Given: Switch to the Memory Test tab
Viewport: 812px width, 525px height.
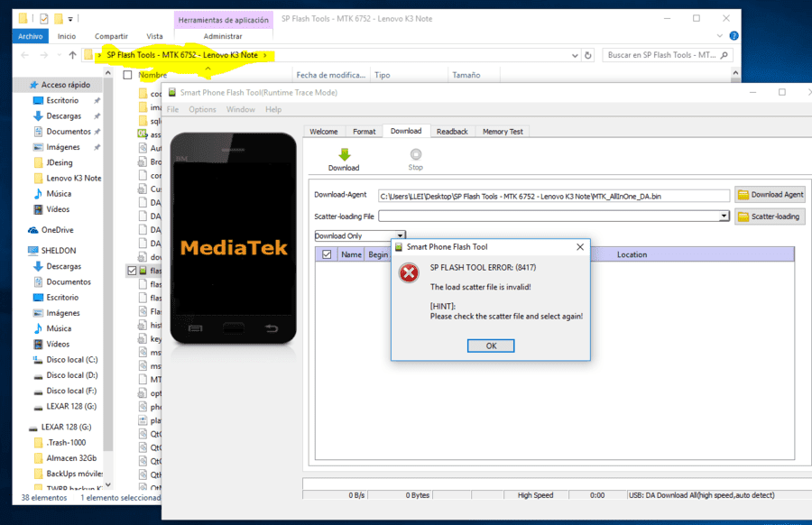Looking at the screenshot, I should [503, 132].
